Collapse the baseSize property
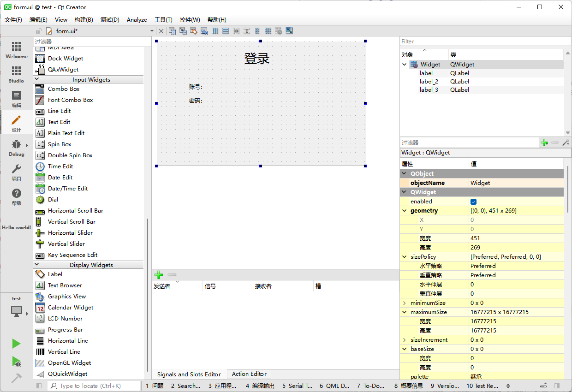The height and width of the screenshot is (392, 572). pyautogui.click(x=405, y=349)
